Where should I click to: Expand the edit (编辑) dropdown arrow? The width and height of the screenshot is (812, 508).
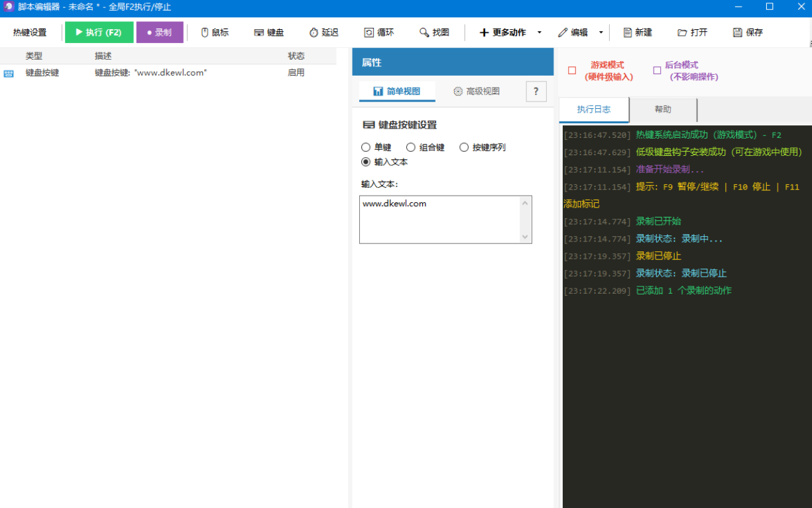[x=601, y=32]
